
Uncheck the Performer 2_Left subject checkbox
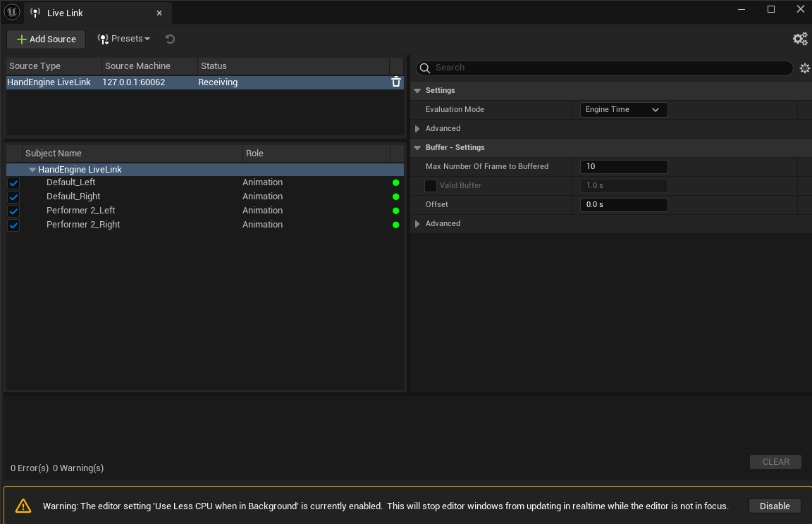click(13, 211)
